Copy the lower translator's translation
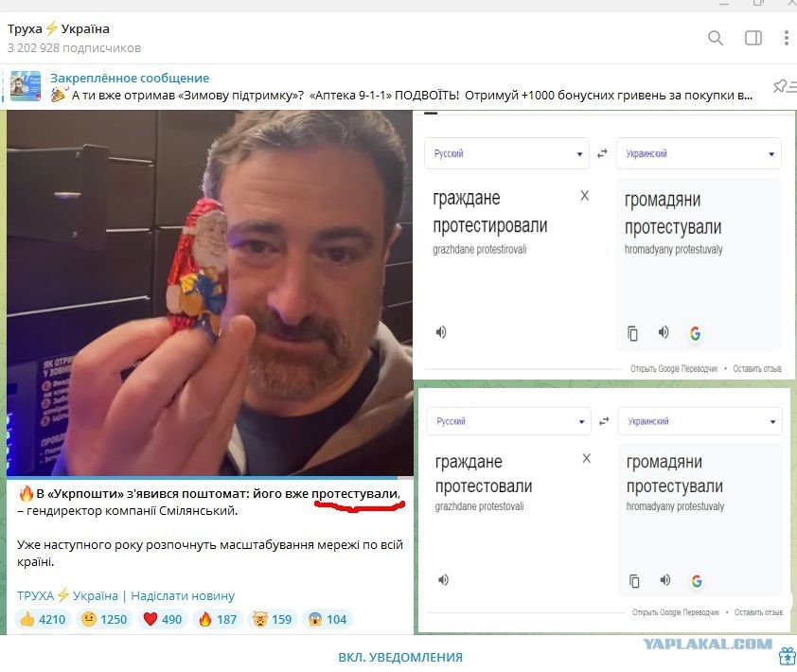797x672 pixels. click(x=634, y=581)
